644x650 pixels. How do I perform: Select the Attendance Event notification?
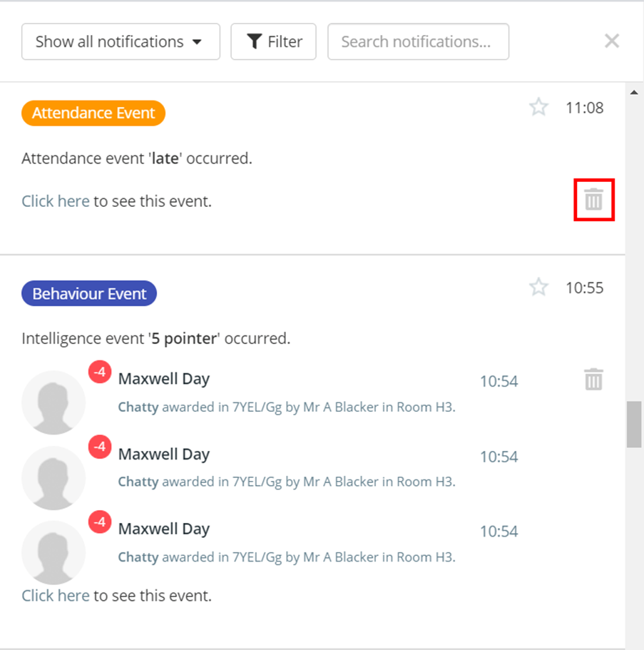pos(93,113)
